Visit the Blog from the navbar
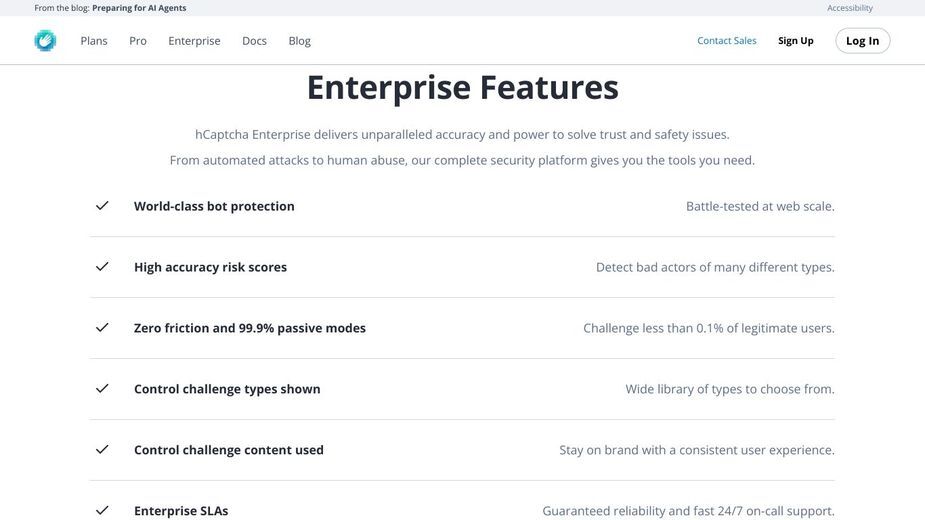 point(300,41)
